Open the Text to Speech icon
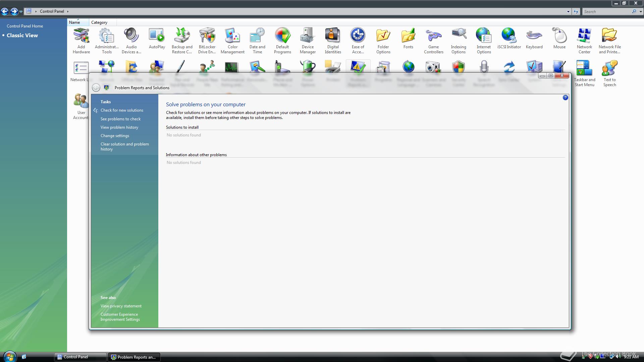644x362 pixels. click(609, 73)
